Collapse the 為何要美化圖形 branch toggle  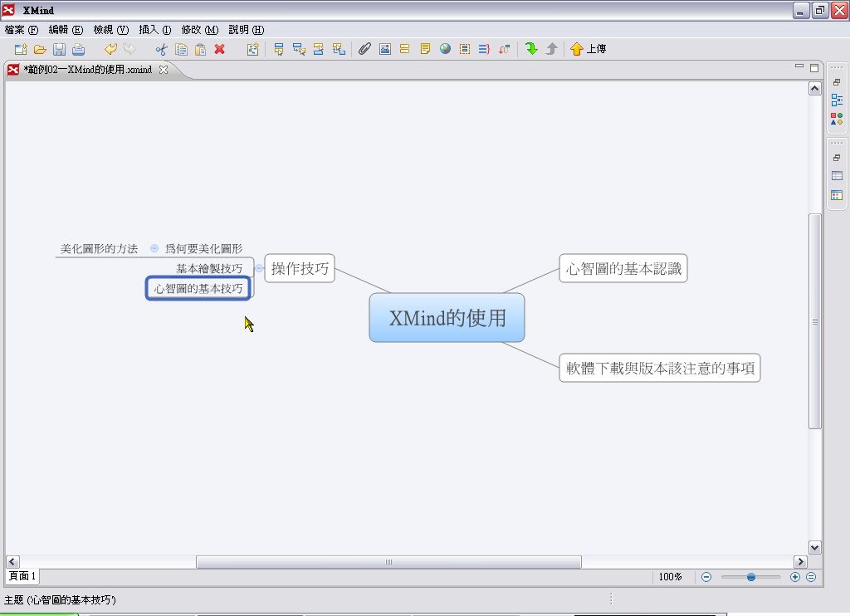[154, 248]
